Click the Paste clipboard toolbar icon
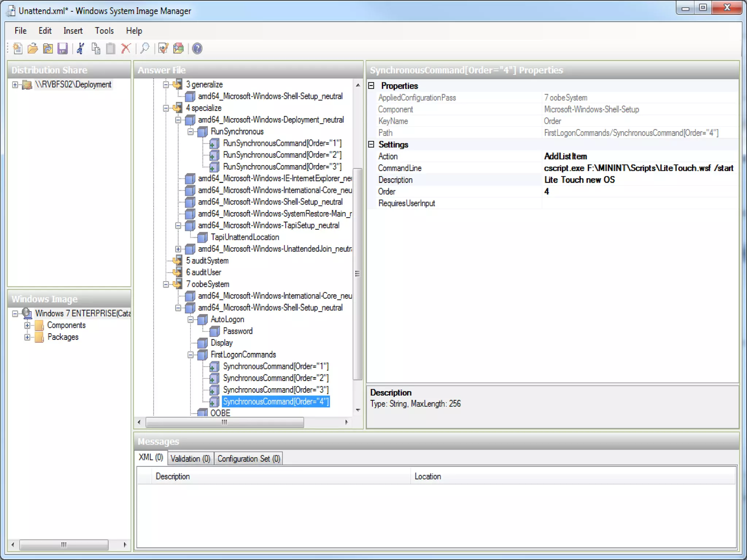Screen dimensions: 747x560 [x=111, y=48]
